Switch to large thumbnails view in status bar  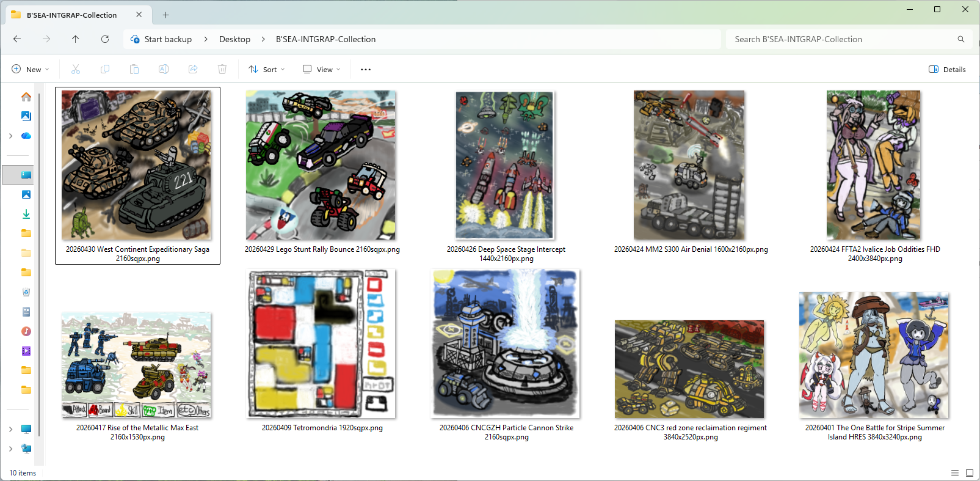pyautogui.click(x=970, y=473)
